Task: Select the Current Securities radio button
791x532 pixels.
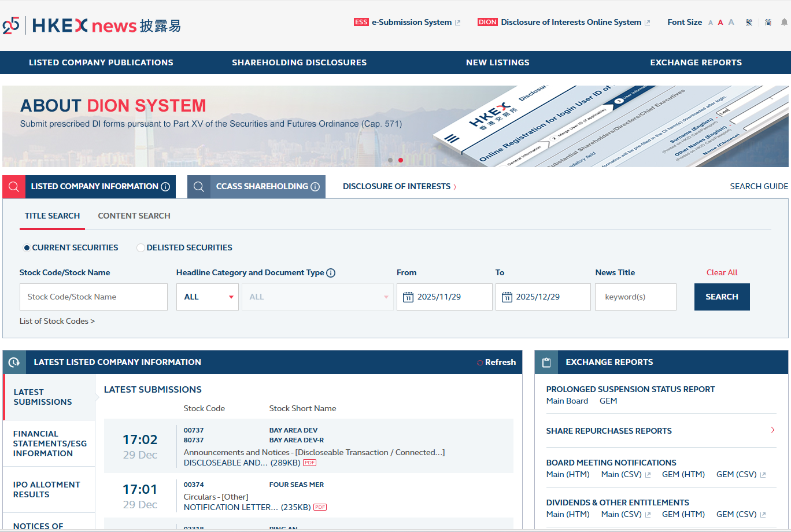Action: point(27,247)
